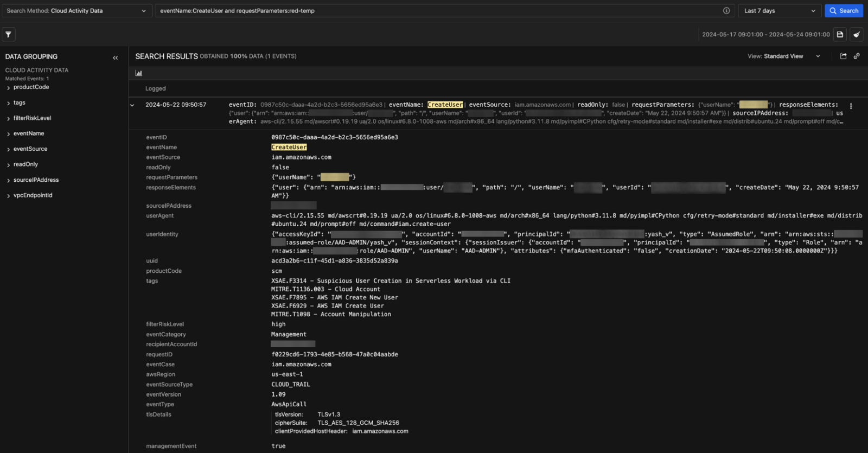868x453 pixels.
Task: Click into the search query field
Action: pos(434,11)
